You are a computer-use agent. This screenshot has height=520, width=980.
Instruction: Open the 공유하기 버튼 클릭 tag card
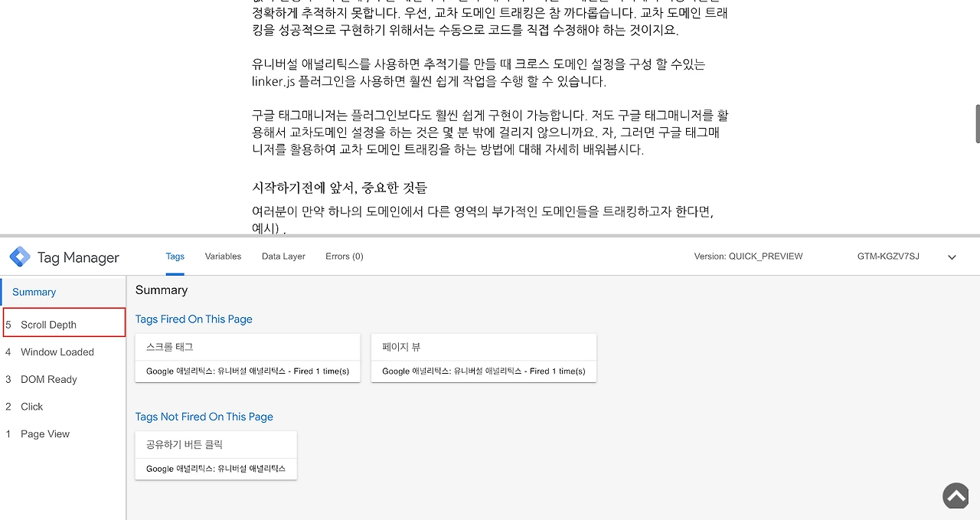coord(216,456)
